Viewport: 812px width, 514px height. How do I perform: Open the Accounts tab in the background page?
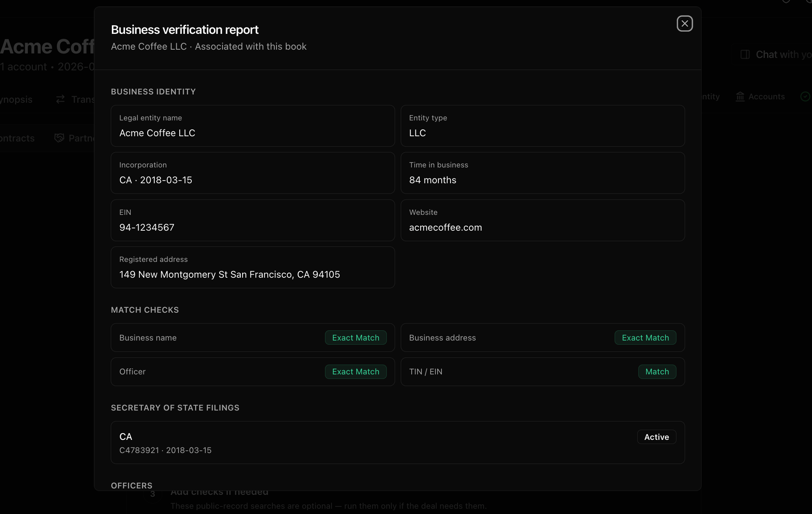[x=760, y=97]
